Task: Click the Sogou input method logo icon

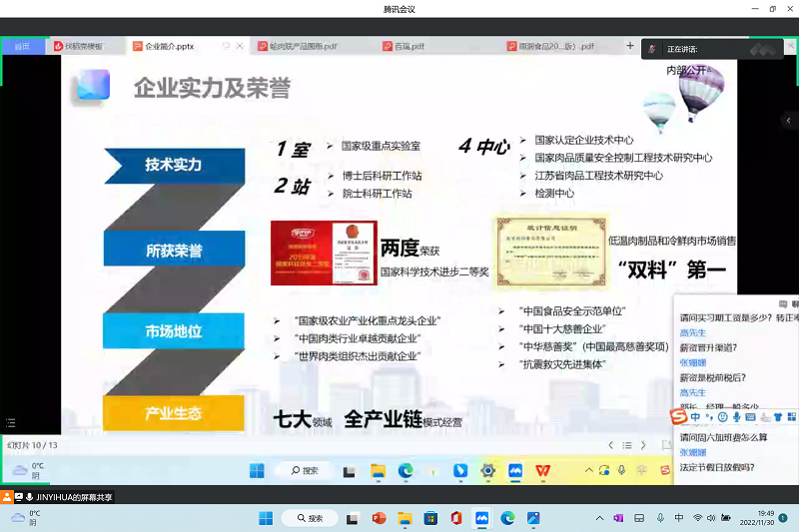Action: click(x=678, y=416)
